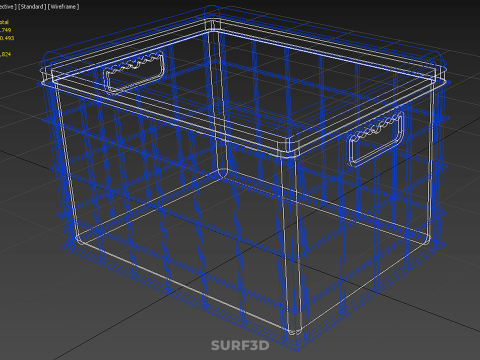Select the yellow statistic value ending 824

tap(6, 54)
